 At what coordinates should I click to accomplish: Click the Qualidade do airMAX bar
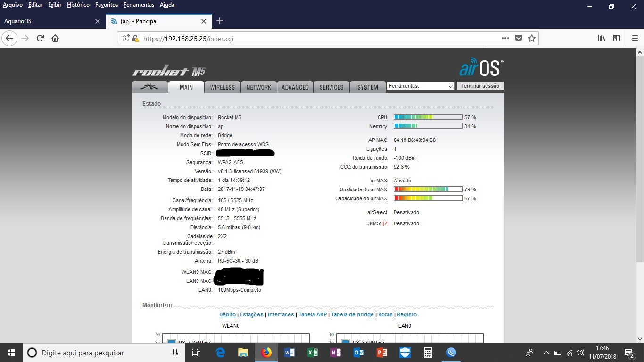click(428, 189)
